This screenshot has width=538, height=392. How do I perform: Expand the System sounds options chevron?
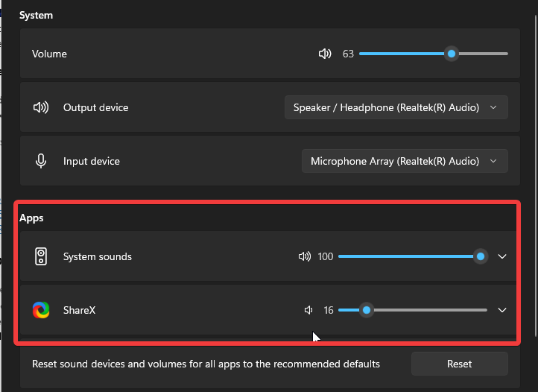(502, 256)
